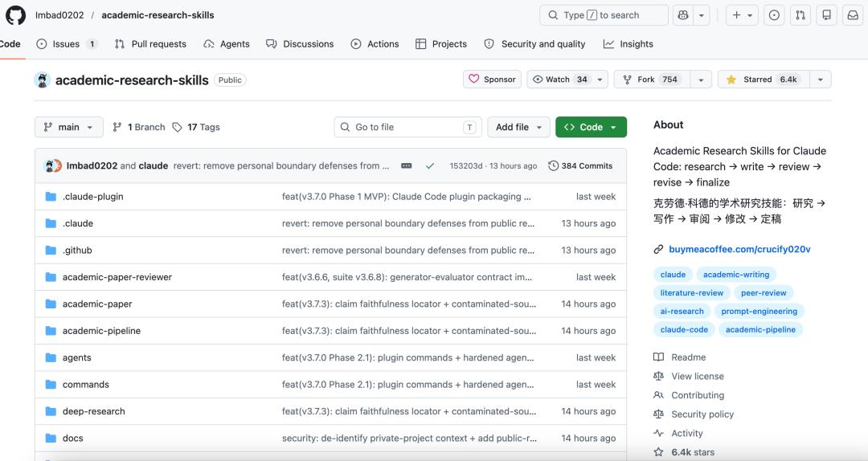The width and height of the screenshot is (868, 461).
Task: View the commit checks green checkmark
Action: (x=429, y=165)
